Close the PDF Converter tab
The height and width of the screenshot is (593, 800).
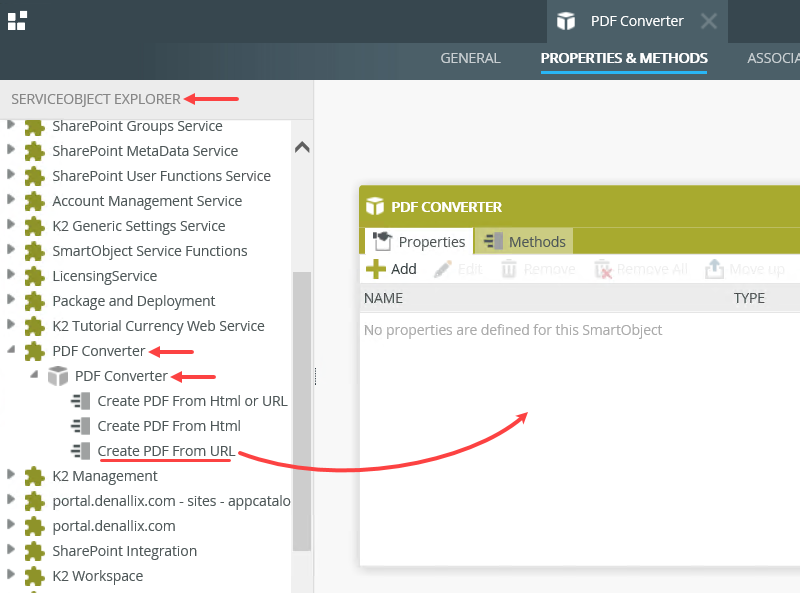709,21
